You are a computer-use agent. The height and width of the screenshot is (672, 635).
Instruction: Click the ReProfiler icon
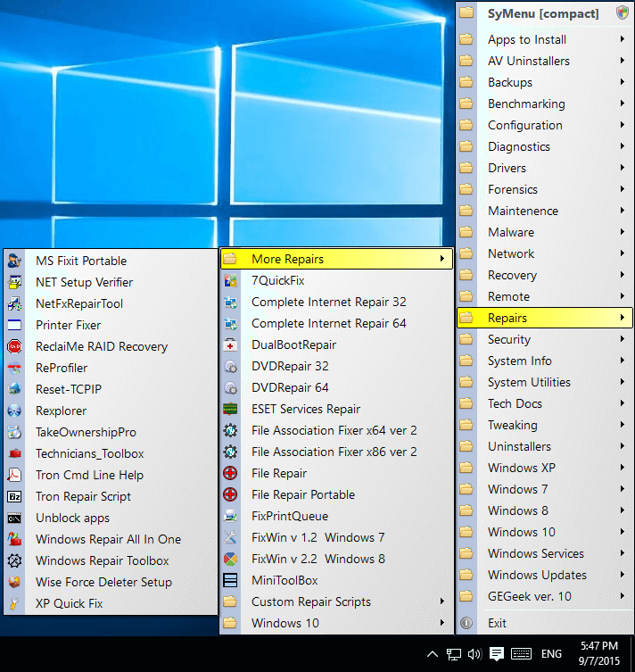(14, 368)
